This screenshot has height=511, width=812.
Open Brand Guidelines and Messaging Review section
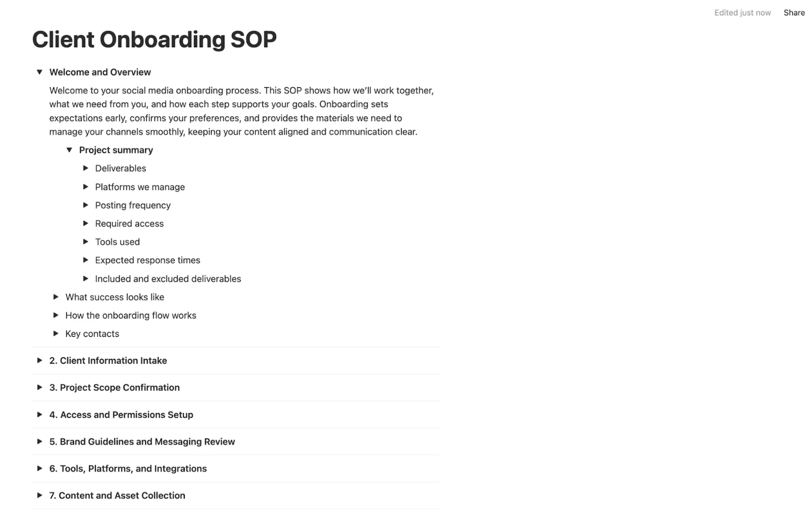pos(40,441)
